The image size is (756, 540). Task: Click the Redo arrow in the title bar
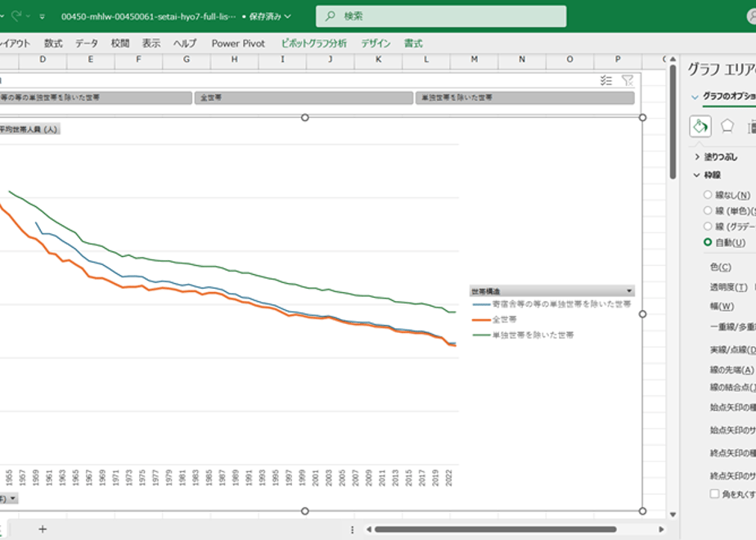16,16
